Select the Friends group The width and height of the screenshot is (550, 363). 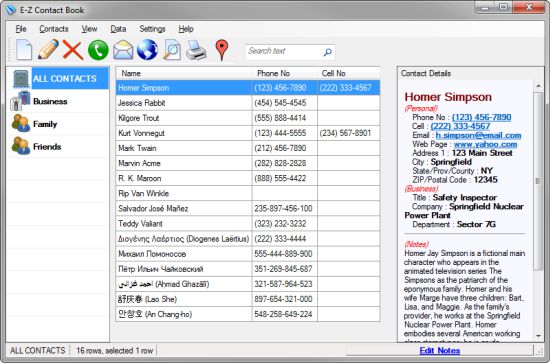click(x=59, y=147)
